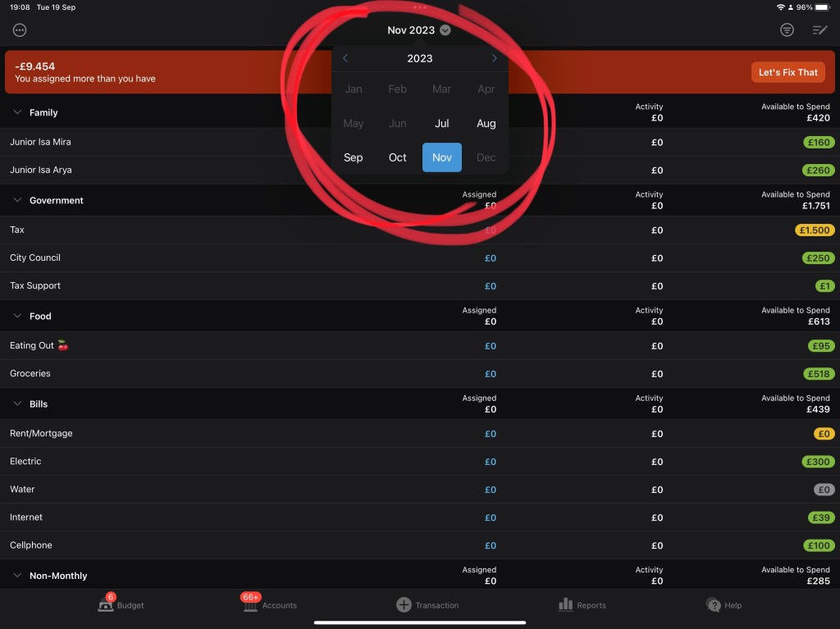Open the Reports tab
The image size is (840, 629).
[x=582, y=605]
